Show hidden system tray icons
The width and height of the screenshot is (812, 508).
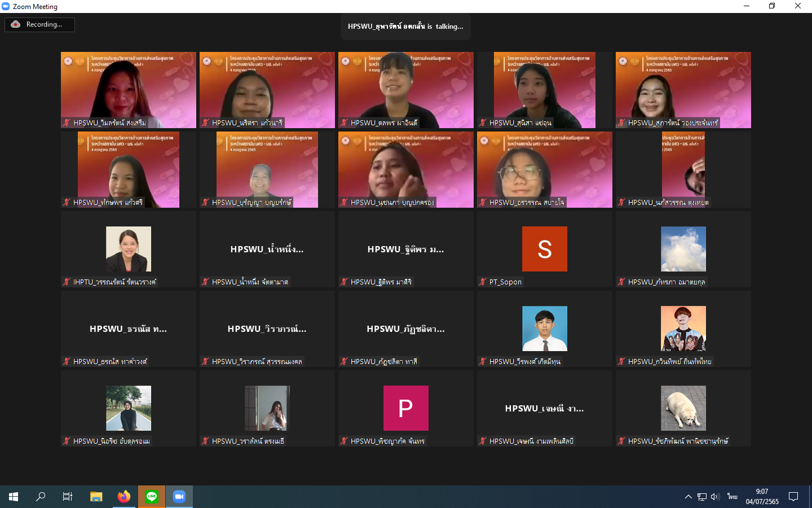(x=688, y=497)
